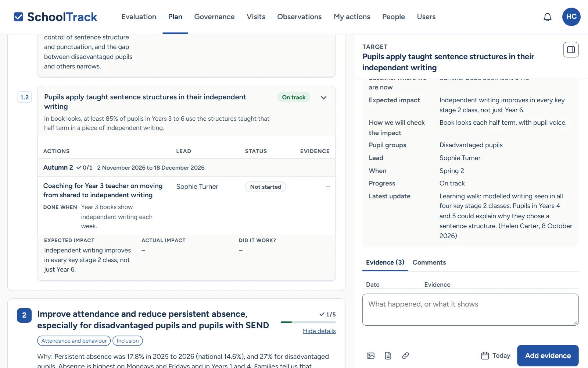Open HC user avatar menu
The width and height of the screenshot is (588, 368).
pyautogui.click(x=571, y=17)
